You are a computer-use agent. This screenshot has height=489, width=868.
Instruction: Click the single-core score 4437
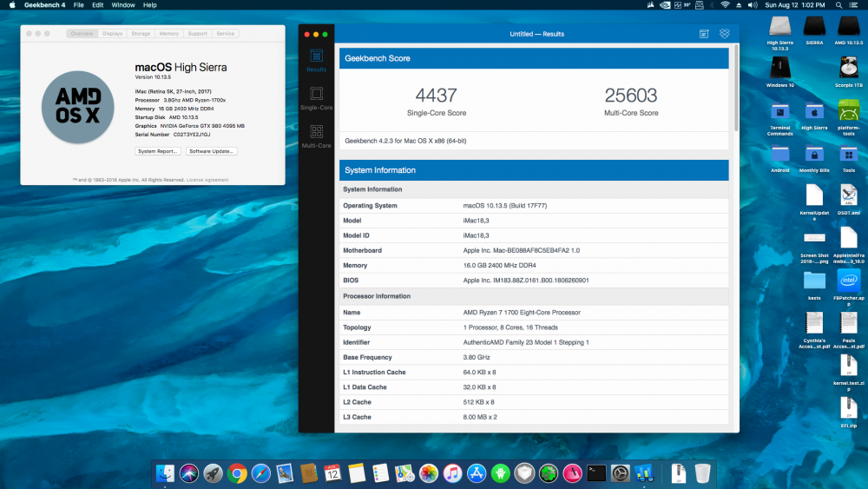(x=437, y=96)
